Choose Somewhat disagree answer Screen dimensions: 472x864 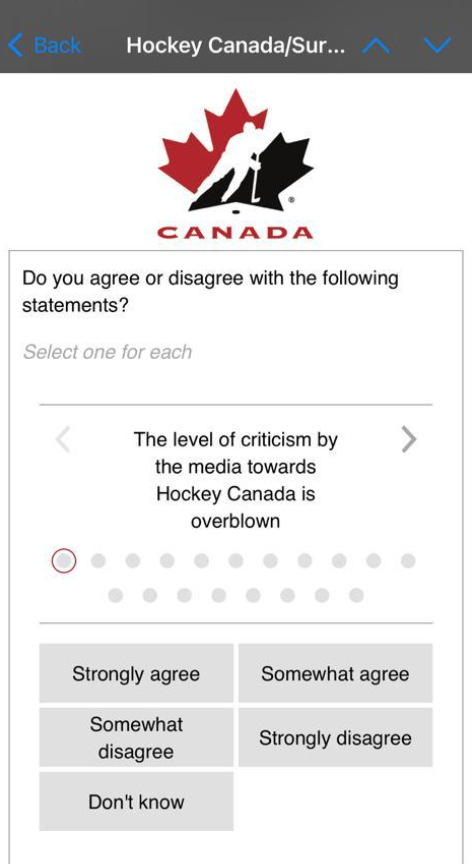[136, 738]
